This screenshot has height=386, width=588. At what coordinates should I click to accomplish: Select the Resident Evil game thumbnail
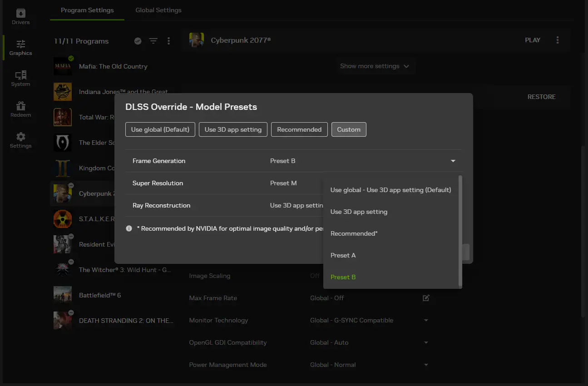coord(63,244)
